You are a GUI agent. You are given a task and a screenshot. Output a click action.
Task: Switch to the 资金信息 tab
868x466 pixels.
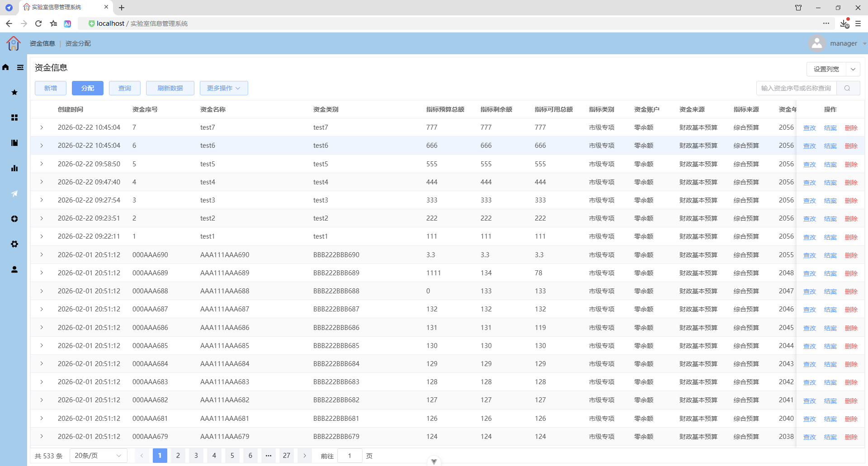[42, 43]
